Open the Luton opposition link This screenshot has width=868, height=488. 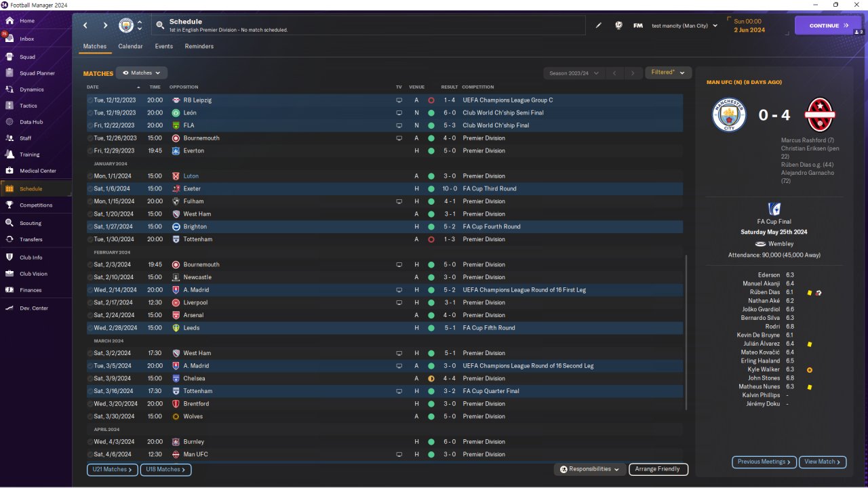tap(191, 176)
